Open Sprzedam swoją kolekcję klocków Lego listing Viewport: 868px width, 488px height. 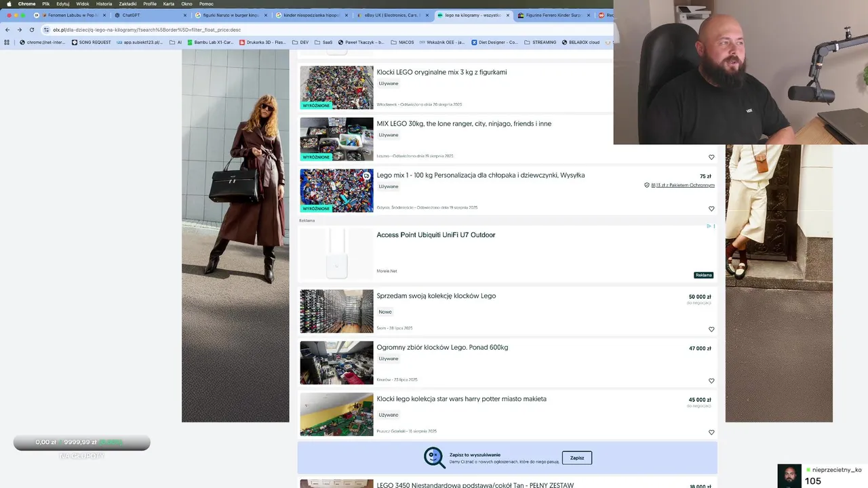[x=436, y=296]
